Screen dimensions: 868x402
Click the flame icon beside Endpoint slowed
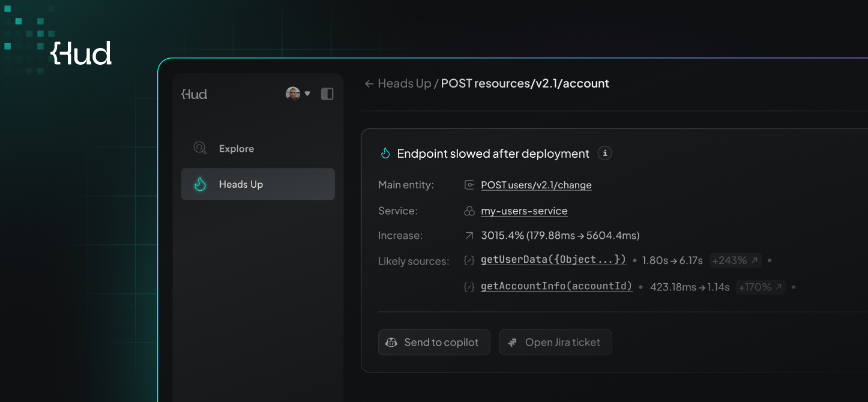[x=385, y=154]
